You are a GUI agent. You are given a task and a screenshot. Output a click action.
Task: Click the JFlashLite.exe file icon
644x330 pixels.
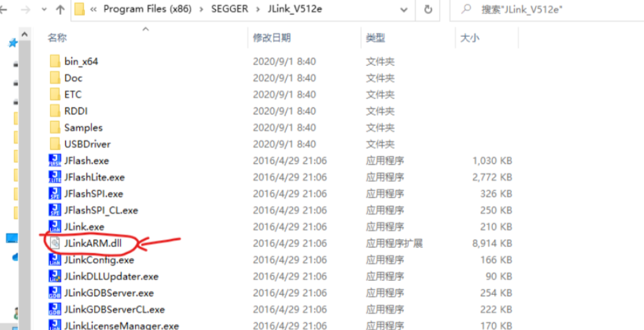(55, 178)
